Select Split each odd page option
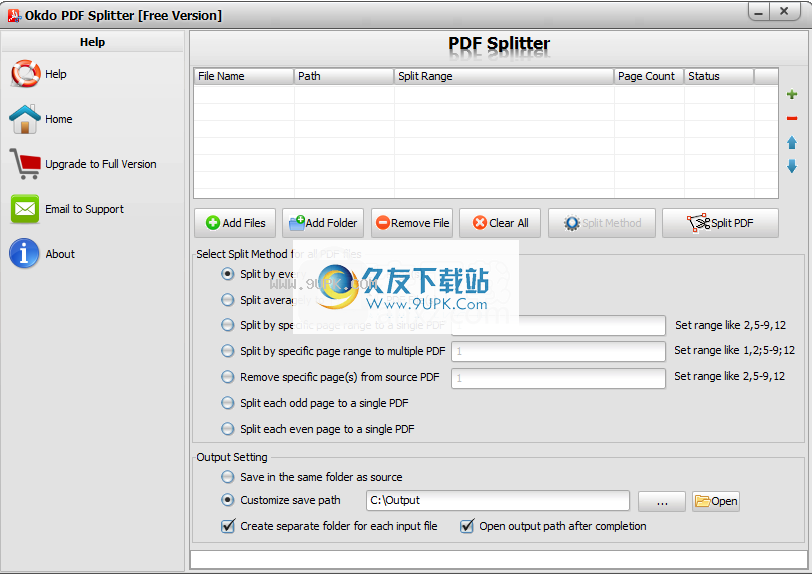This screenshot has width=812, height=574. pyautogui.click(x=227, y=403)
